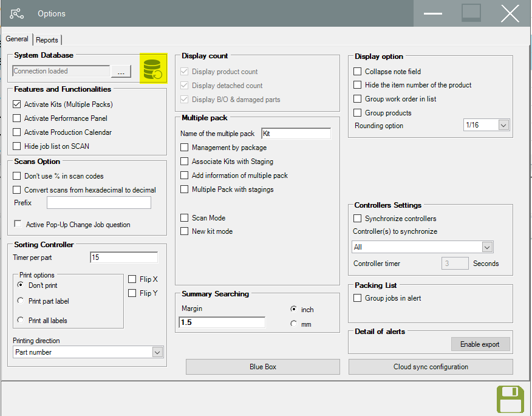Image resolution: width=532 pixels, height=416 pixels.
Task: Switch to the Reports tab
Action: (x=47, y=40)
